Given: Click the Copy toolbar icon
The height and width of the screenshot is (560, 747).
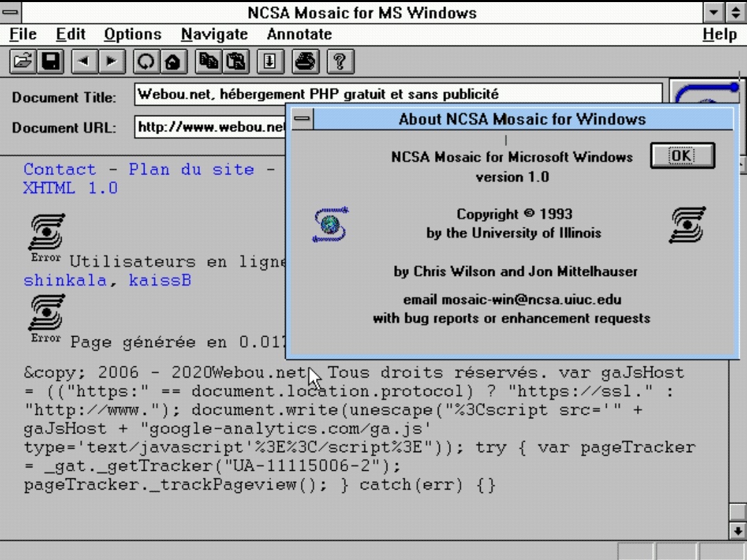Looking at the screenshot, I should pyautogui.click(x=208, y=62).
